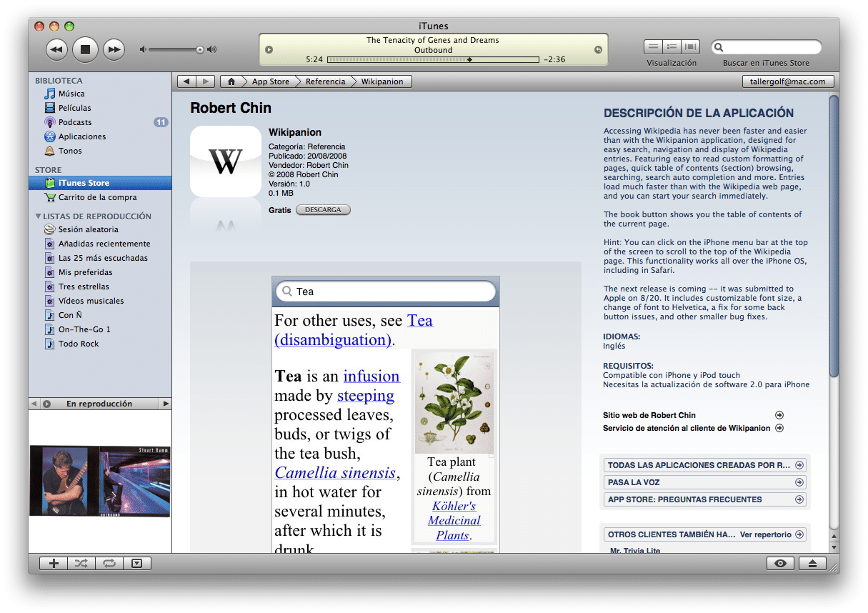This screenshot has height=613, width=868.
Task: Open the search magnifier options
Action: click(720, 47)
